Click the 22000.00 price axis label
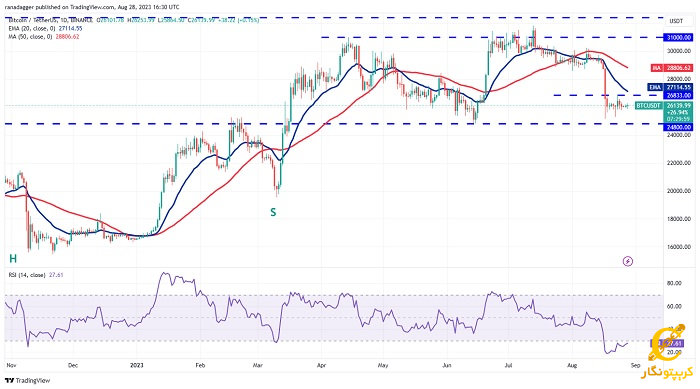The image size is (700, 389). (x=679, y=163)
